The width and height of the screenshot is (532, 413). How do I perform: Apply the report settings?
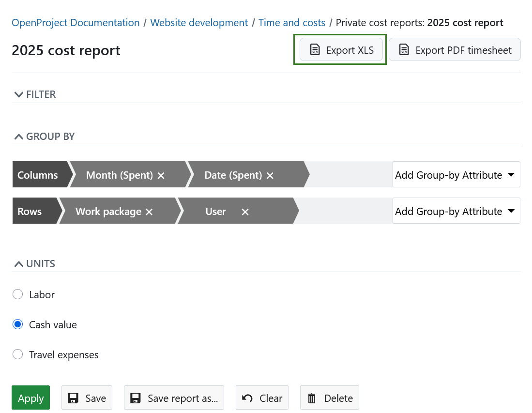[x=30, y=398]
